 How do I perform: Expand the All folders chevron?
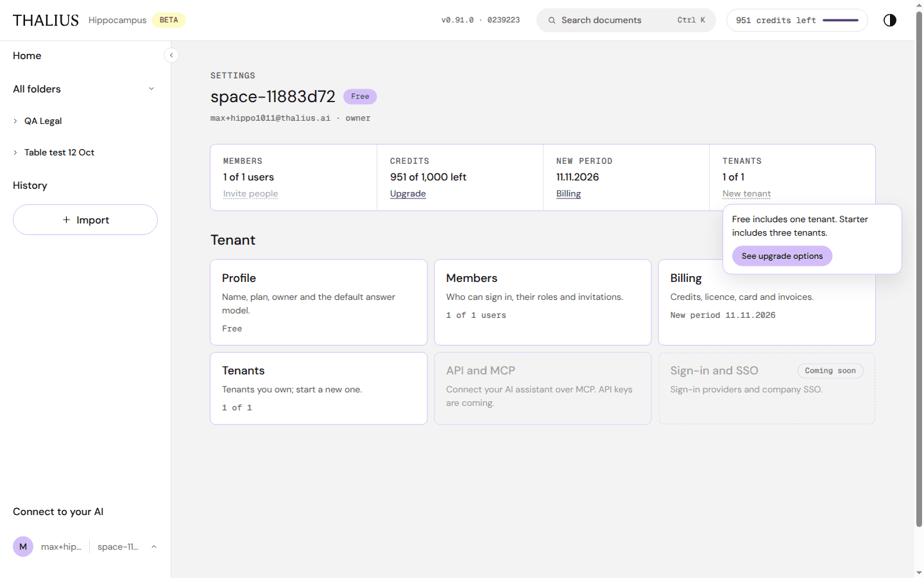(x=151, y=89)
